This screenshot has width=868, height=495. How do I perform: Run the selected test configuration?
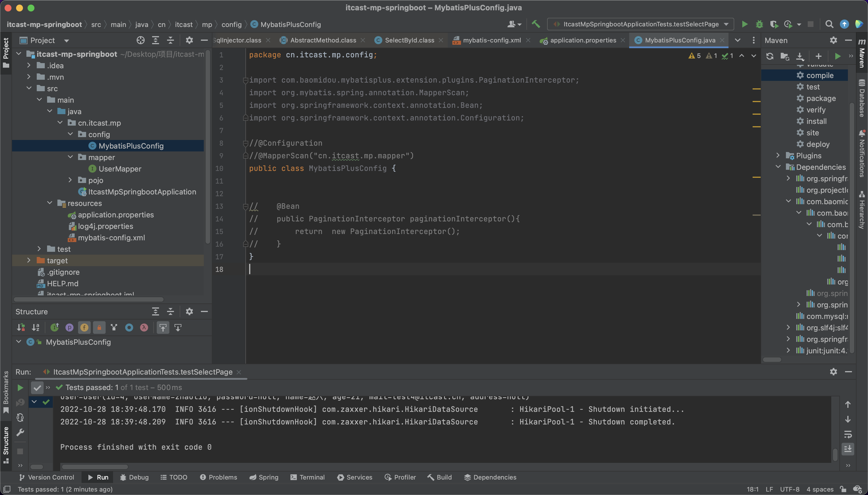[x=745, y=24]
